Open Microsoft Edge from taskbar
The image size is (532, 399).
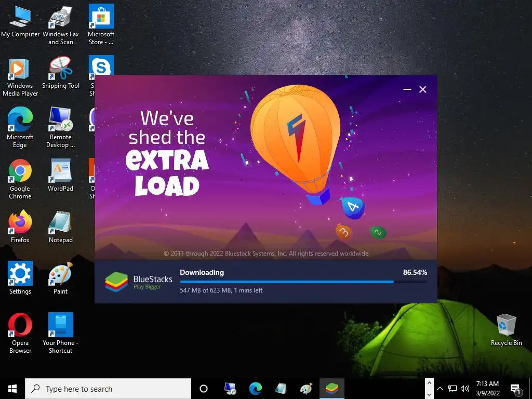(256, 389)
